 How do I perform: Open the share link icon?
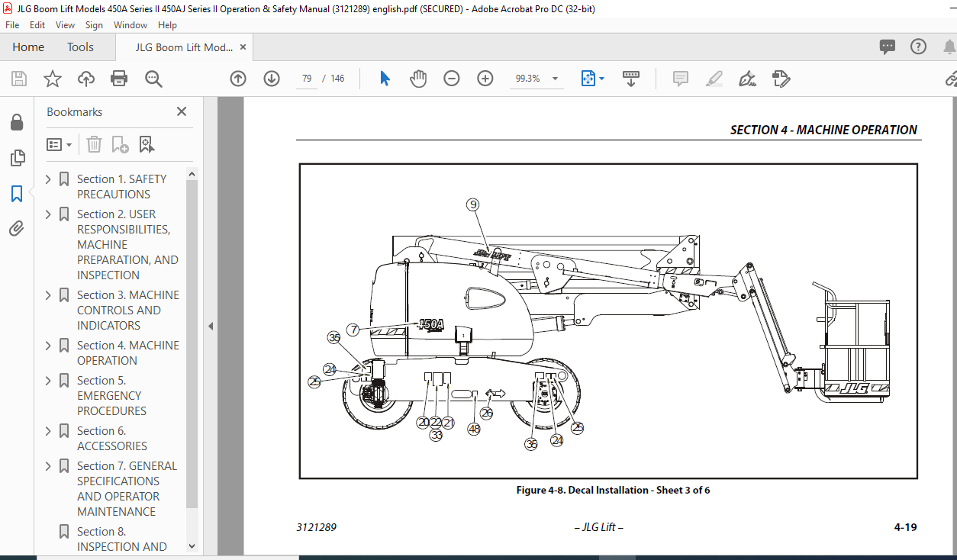tap(951, 79)
